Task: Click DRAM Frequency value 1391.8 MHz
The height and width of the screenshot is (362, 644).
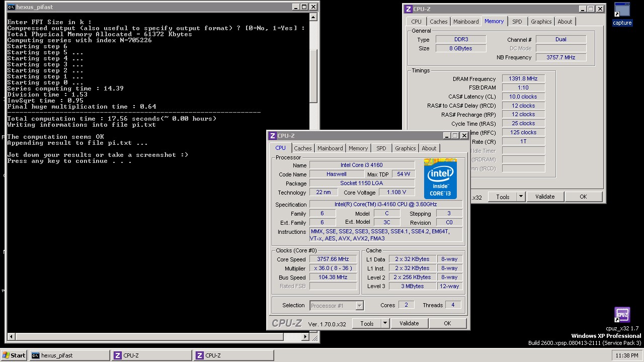Action: [x=523, y=79]
